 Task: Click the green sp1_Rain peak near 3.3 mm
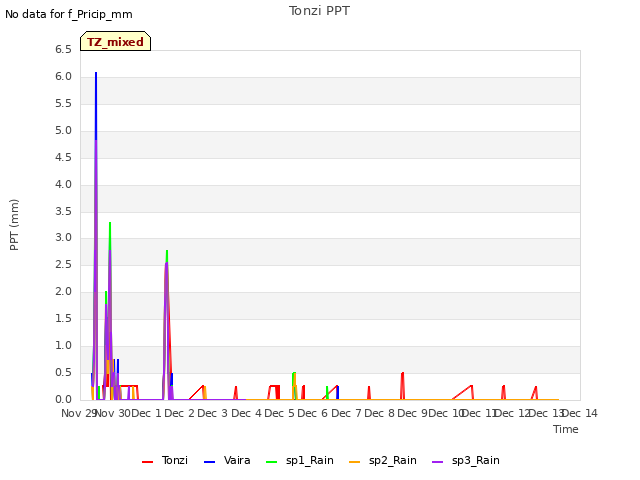110,224
